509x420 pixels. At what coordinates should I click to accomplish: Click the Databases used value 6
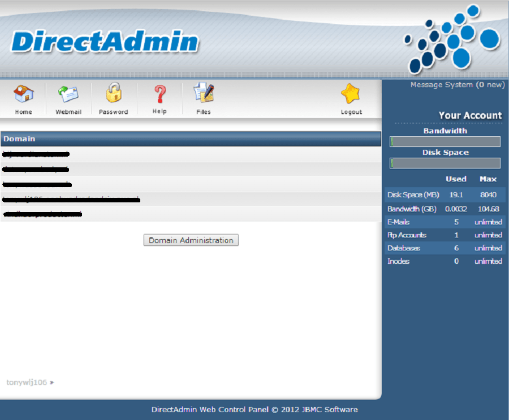tap(456, 248)
